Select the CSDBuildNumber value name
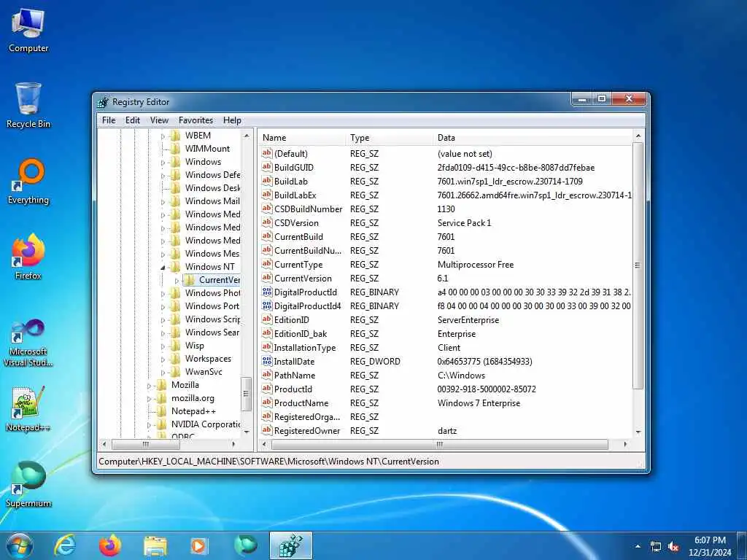Viewport: 747px width, 560px height. pyautogui.click(x=308, y=209)
